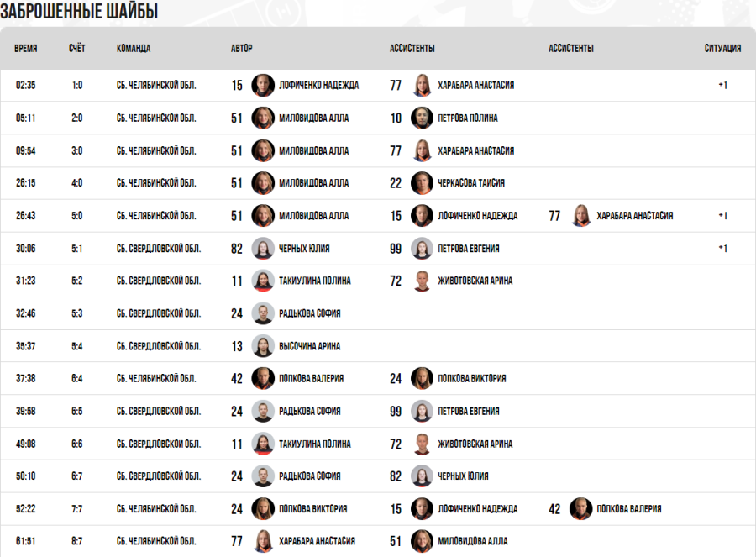Click Животовская Арина's photo in 6:6 goal row
Screen dimensions: 756x557
click(422, 444)
